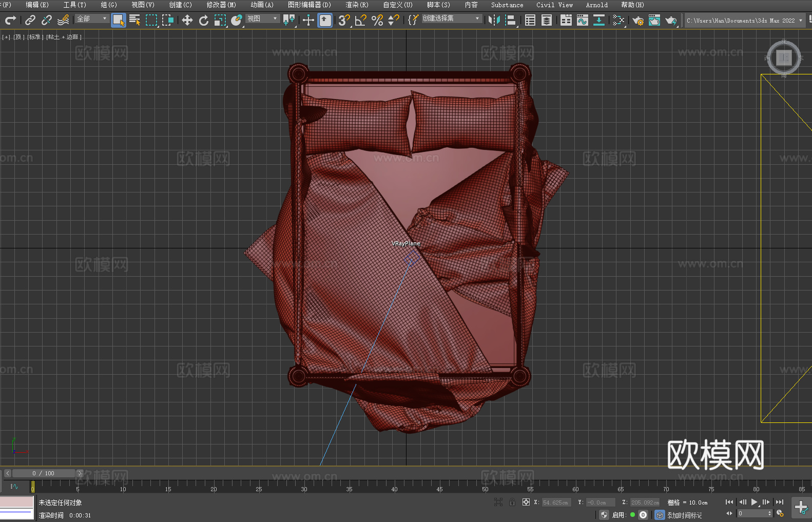
Task: Toggle the selection lock padlock
Action: 512,502
